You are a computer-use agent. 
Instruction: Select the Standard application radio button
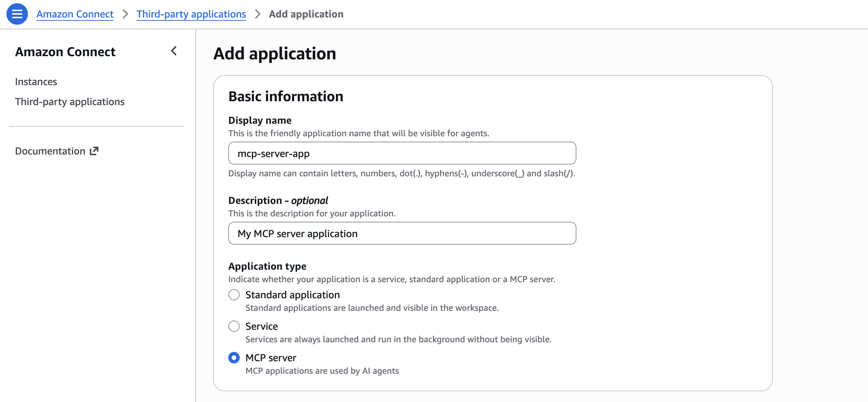tap(234, 295)
